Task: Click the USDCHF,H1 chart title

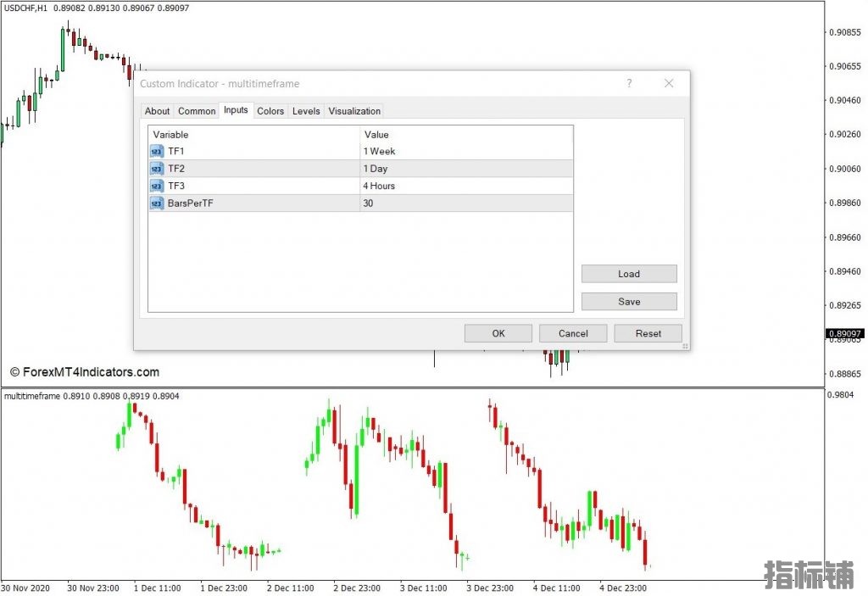Action: click(25, 8)
